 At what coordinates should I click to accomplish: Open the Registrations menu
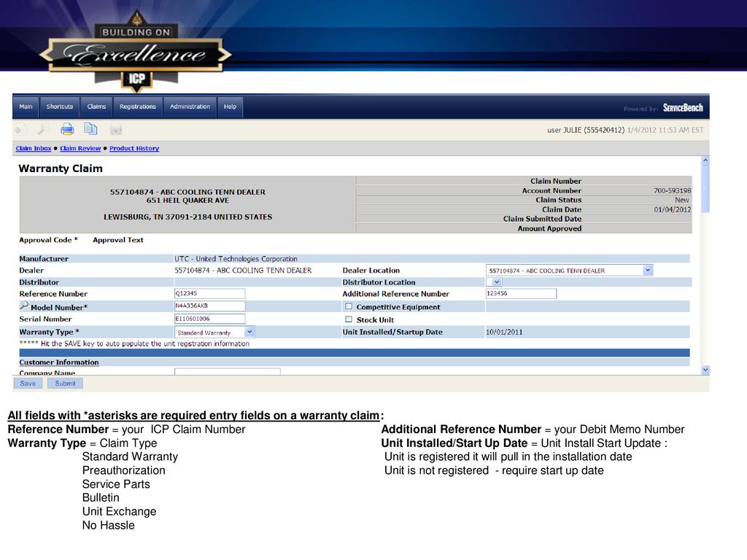pyautogui.click(x=138, y=106)
